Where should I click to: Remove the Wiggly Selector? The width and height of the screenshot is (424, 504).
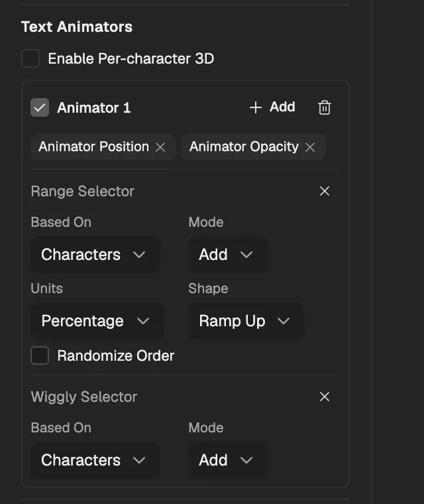pyautogui.click(x=325, y=397)
